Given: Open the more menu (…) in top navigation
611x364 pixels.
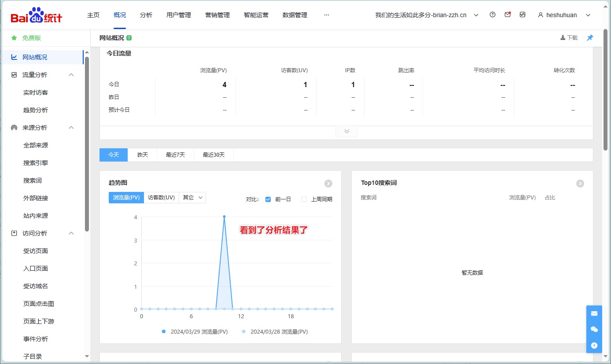Looking at the screenshot, I should pos(327,15).
